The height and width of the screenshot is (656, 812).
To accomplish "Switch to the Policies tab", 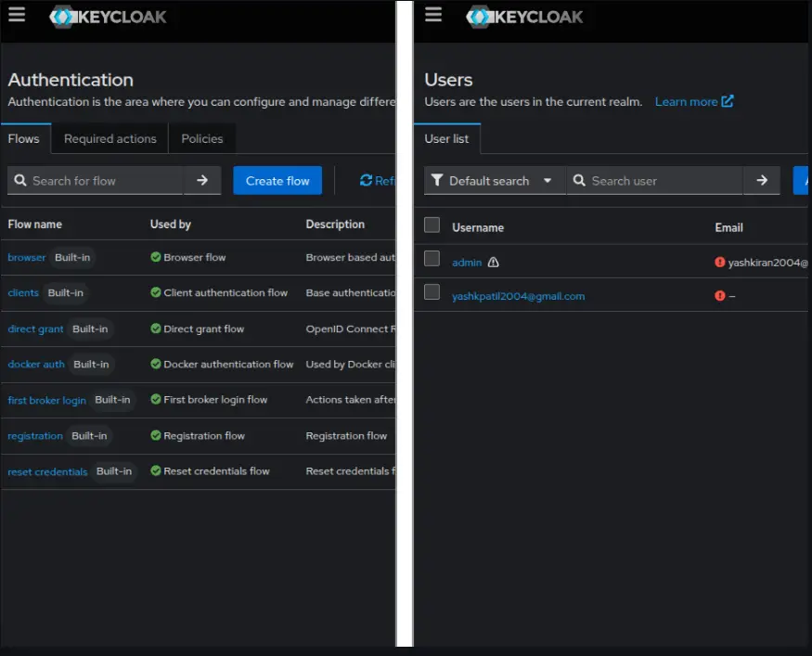I will [202, 137].
